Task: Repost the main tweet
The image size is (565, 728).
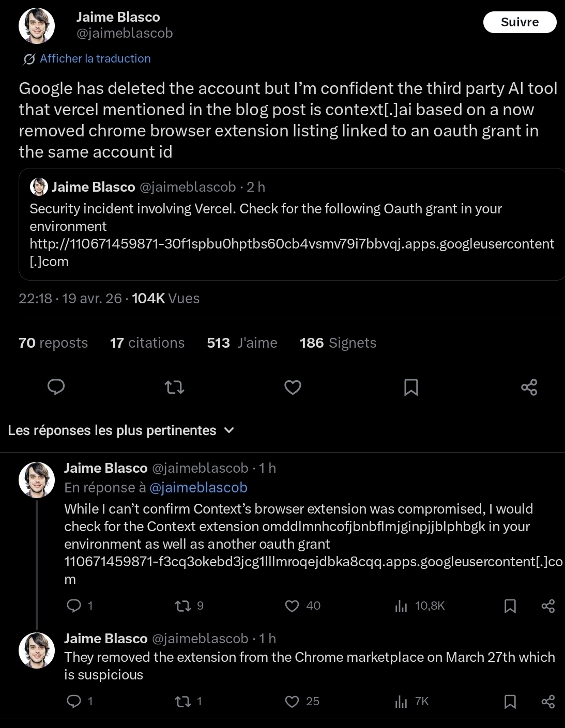Action: coord(174,387)
